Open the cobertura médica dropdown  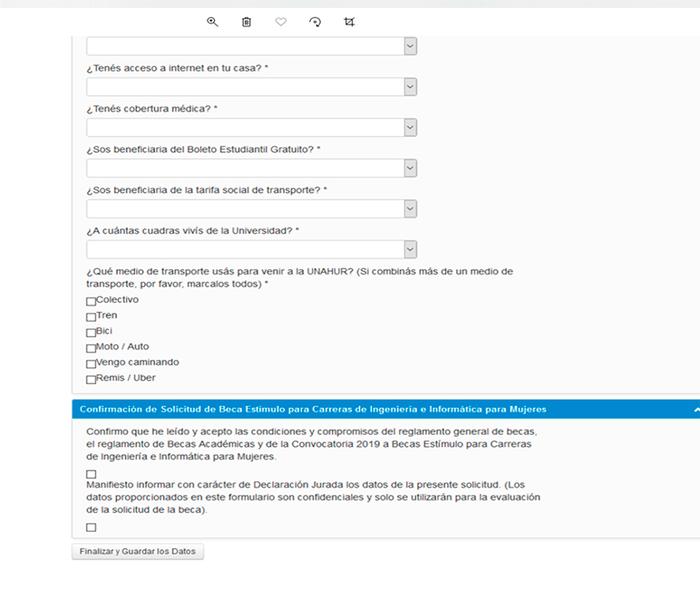pyautogui.click(x=252, y=128)
